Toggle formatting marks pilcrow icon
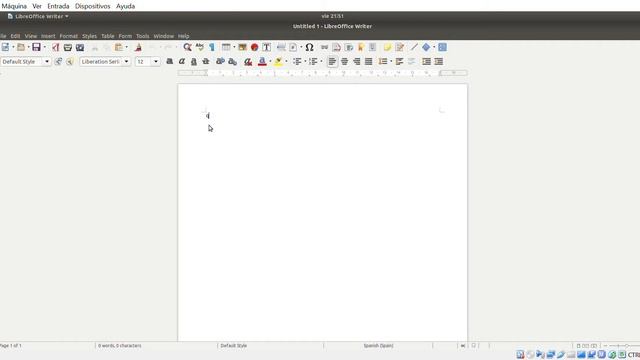The width and height of the screenshot is (640, 360). 212,47
